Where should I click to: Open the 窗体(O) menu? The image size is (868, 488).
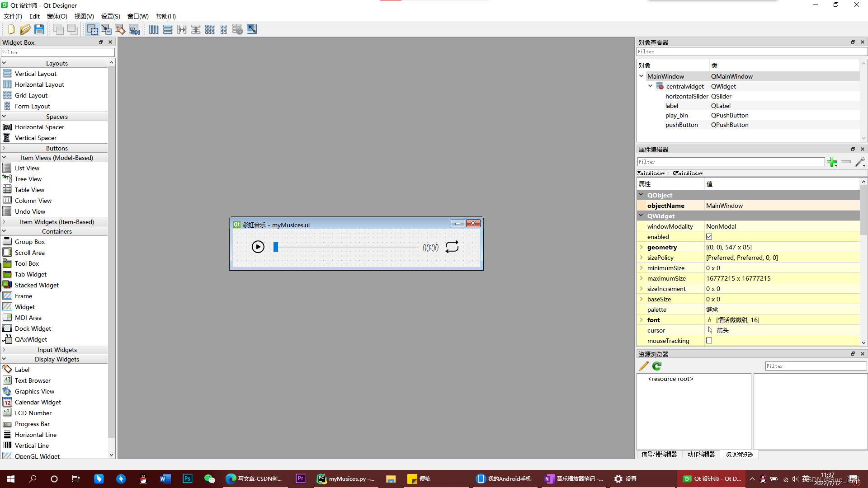point(57,16)
